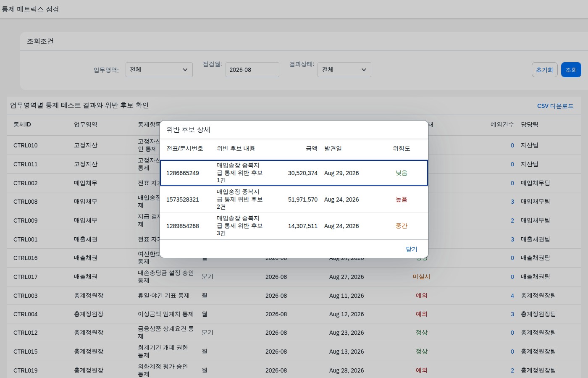Click the 예외건수 column header
The height and width of the screenshot is (378, 588).
point(502,125)
